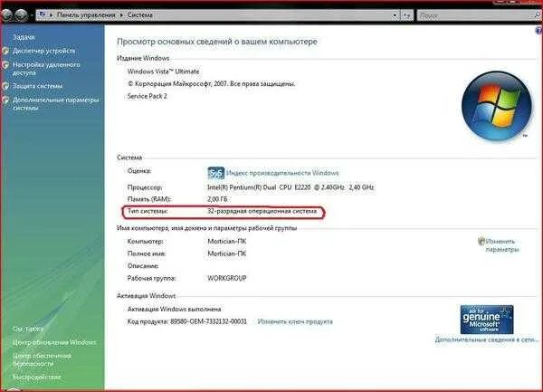Click shield icon next to 'Изменить параметры'
This screenshot has height=392, width=543.
[x=481, y=242]
